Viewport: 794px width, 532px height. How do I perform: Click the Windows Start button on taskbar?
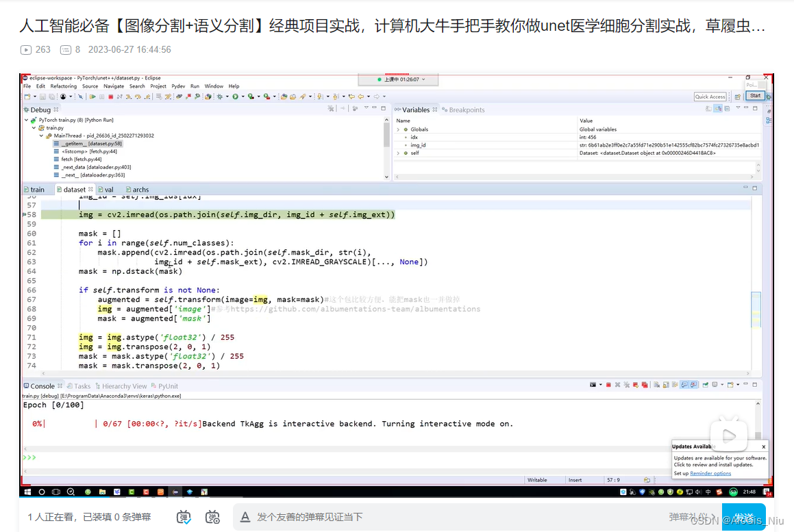[x=27, y=492]
